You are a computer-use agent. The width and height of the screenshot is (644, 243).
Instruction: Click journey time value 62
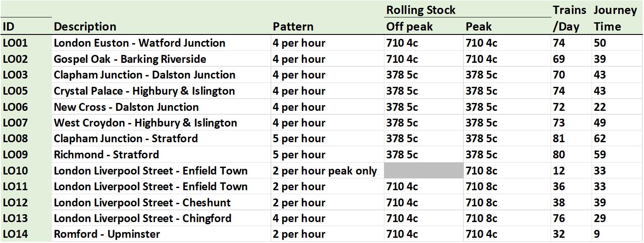point(599,139)
